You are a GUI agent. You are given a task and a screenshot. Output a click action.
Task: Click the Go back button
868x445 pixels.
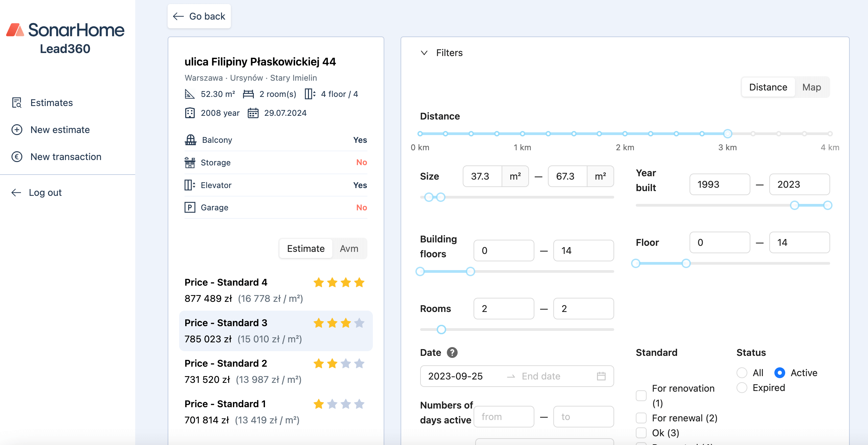pos(199,16)
